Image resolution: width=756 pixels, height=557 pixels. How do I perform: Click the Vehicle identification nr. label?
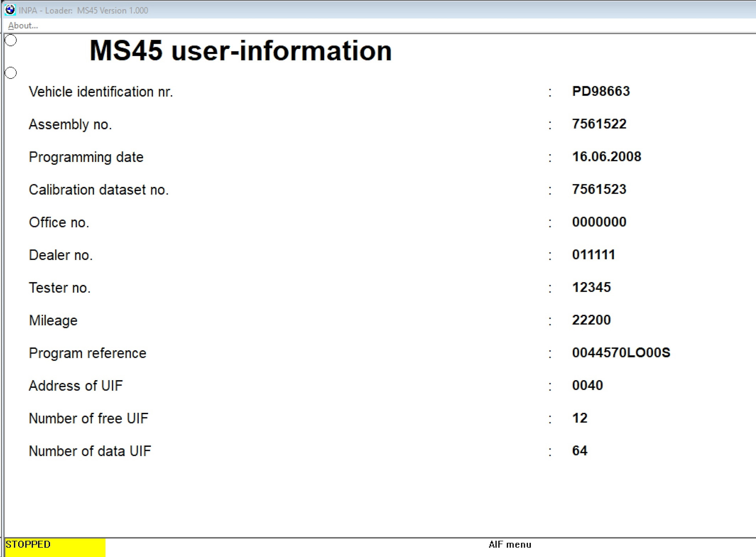pos(101,92)
